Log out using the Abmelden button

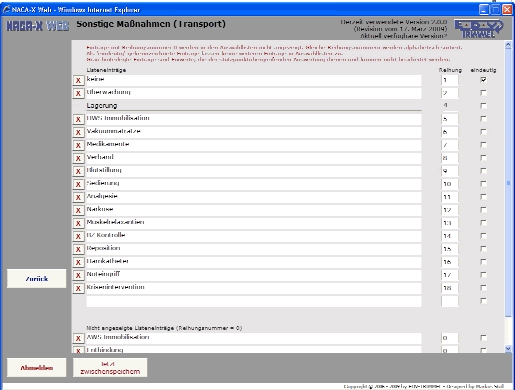point(37,368)
